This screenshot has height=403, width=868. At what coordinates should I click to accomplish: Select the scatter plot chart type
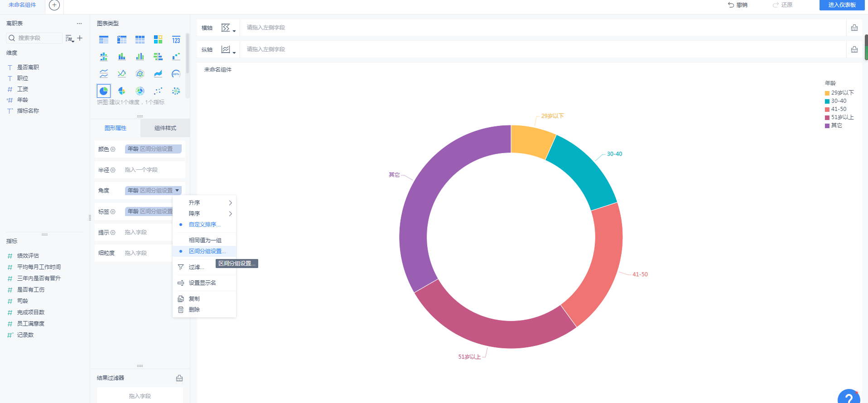click(x=158, y=91)
